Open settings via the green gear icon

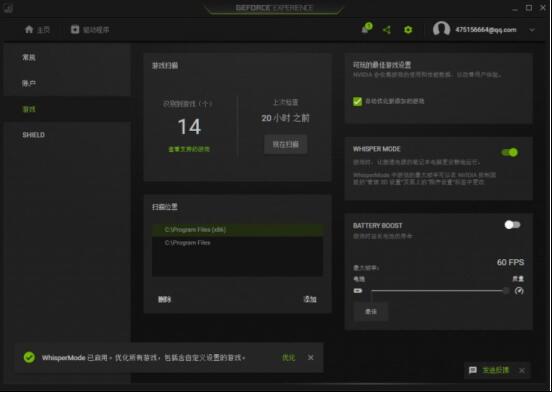pyautogui.click(x=408, y=30)
